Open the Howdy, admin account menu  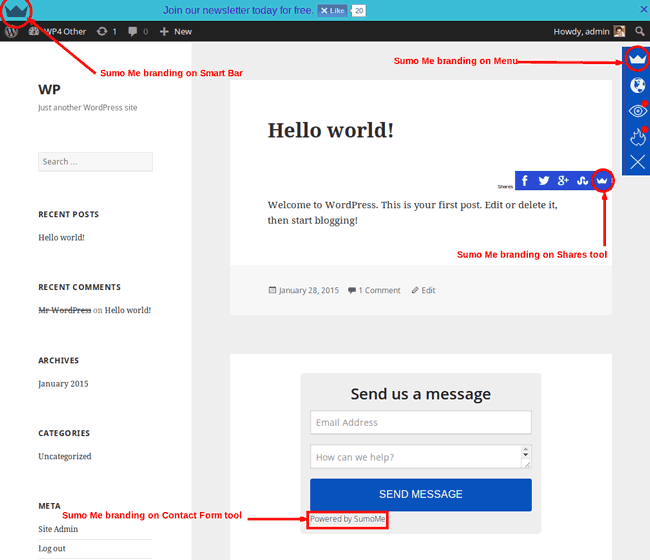click(x=589, y=32)
